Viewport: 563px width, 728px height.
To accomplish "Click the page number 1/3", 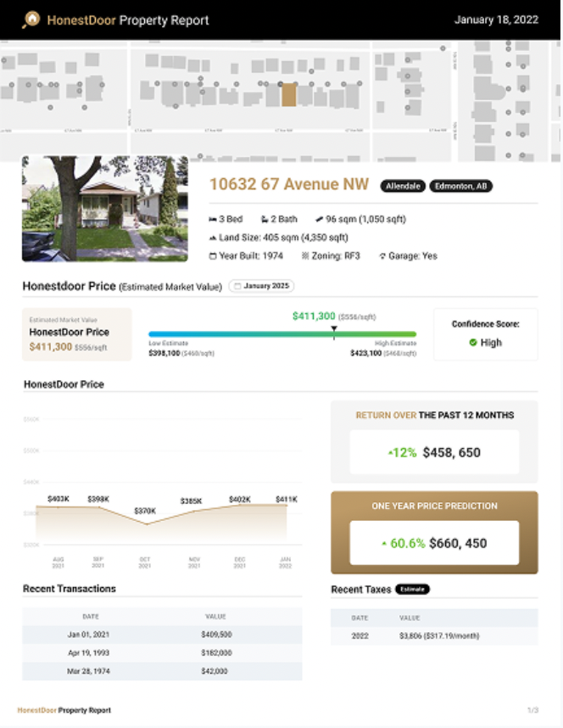I will tap(532, 710).
